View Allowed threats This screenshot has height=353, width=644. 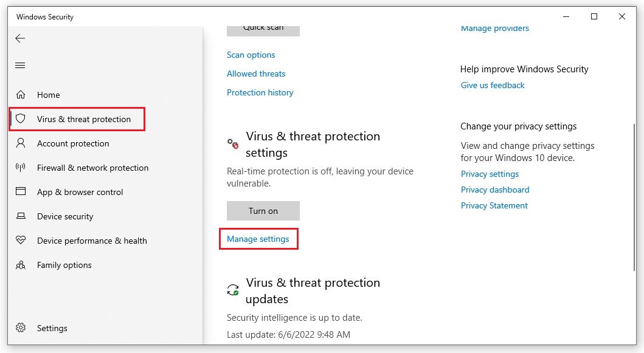coord(255,74)
